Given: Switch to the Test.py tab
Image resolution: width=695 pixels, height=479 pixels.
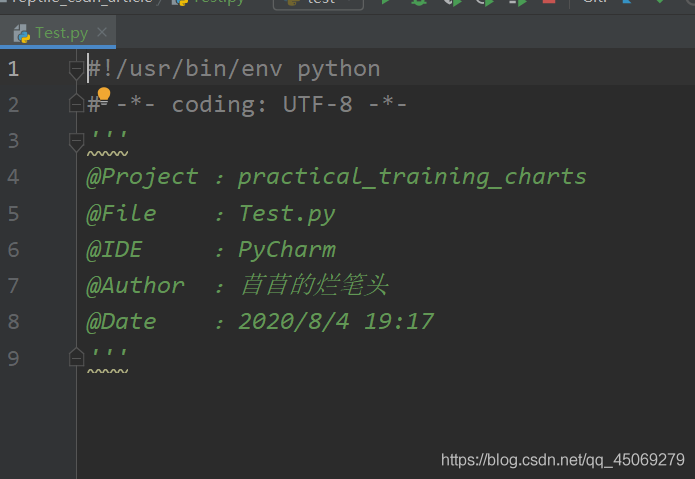Looking at the screenshot, I should [x=61, y=33].
